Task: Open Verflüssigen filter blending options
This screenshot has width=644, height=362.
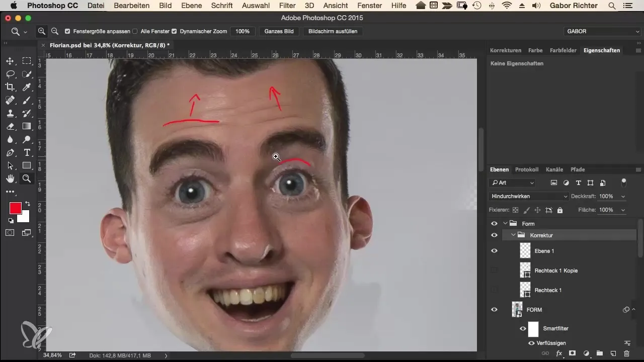Action: [627, 343]
